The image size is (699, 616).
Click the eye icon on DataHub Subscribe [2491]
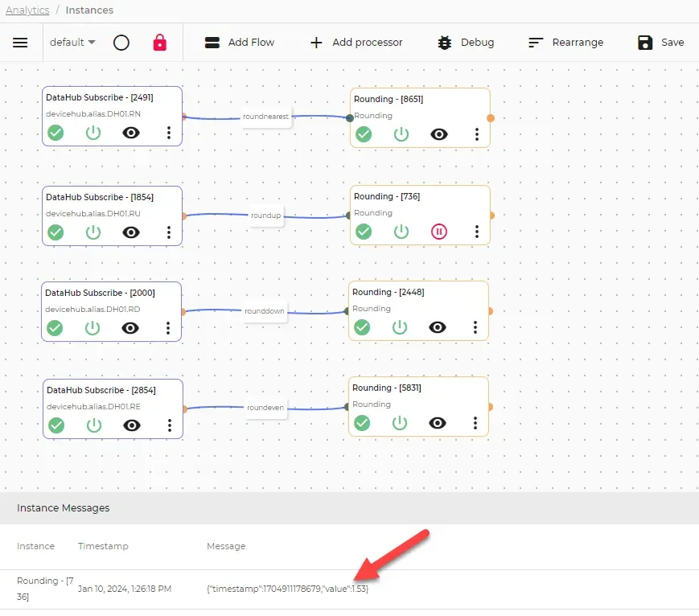[131, 133]
